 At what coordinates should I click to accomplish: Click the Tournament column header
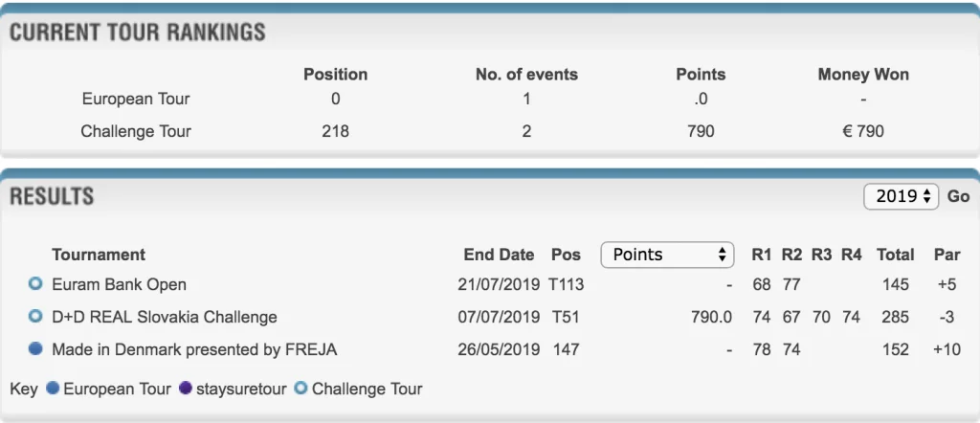99,255
